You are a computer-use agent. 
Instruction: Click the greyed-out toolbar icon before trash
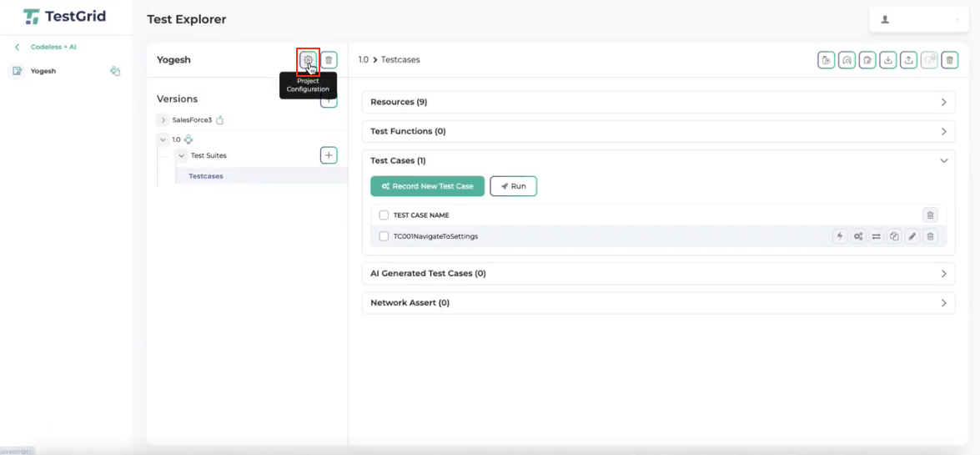click(929, 60)
